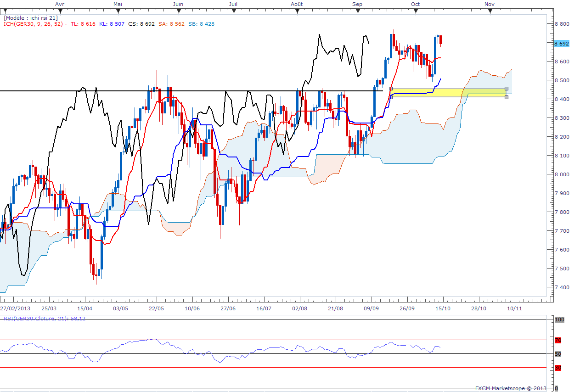Click the 'KL: 8 507' legend value

pos(112,24)
